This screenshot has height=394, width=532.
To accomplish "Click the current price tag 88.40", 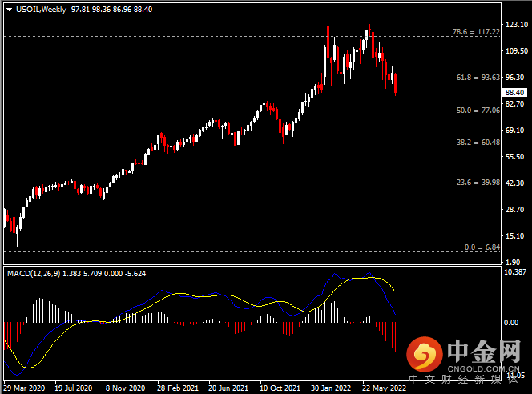I will pyautogui.click(x=514, y=93).
